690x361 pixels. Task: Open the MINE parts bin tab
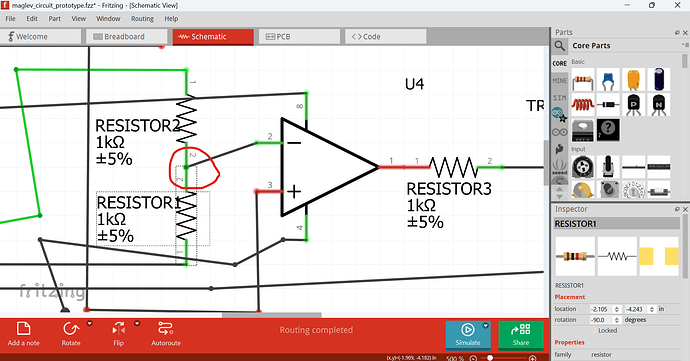pos(560,81)
